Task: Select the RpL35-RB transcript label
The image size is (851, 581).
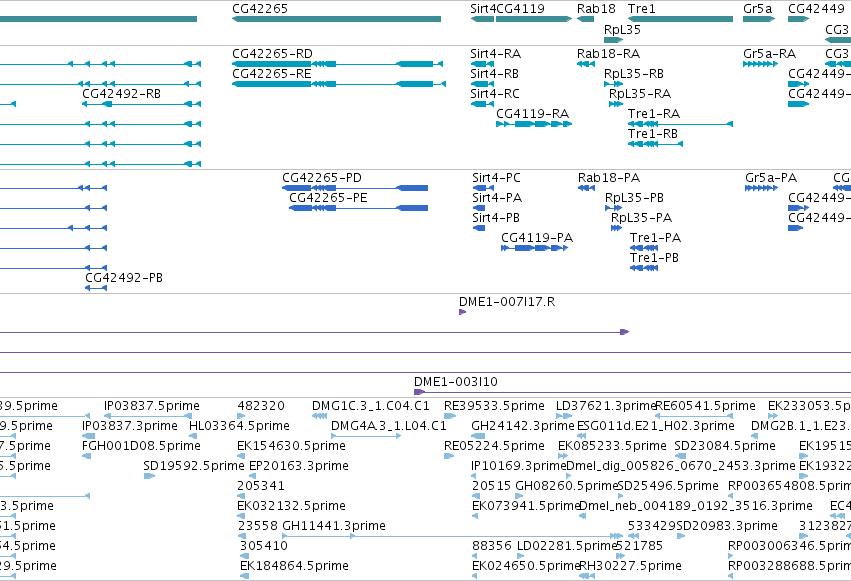Action: point(634,74)
